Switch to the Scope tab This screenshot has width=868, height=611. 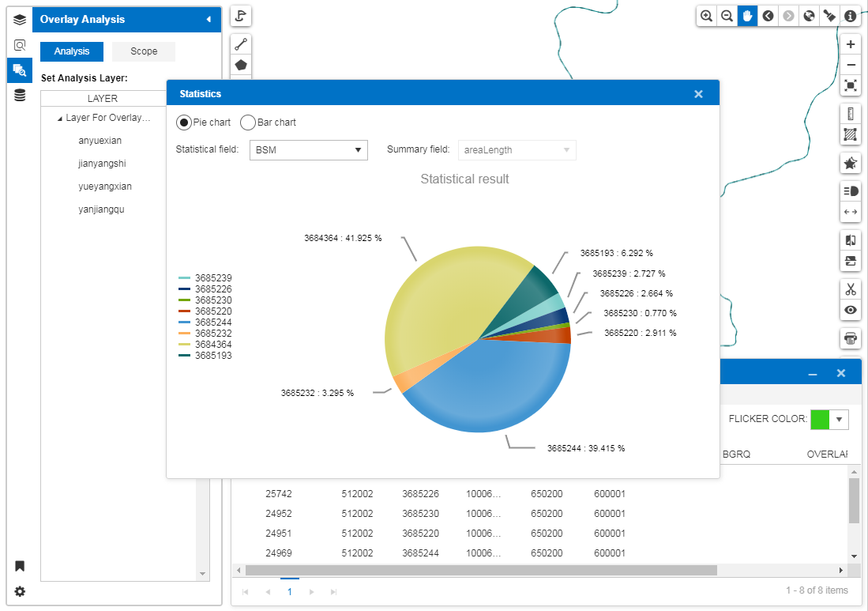pos(144,51)
